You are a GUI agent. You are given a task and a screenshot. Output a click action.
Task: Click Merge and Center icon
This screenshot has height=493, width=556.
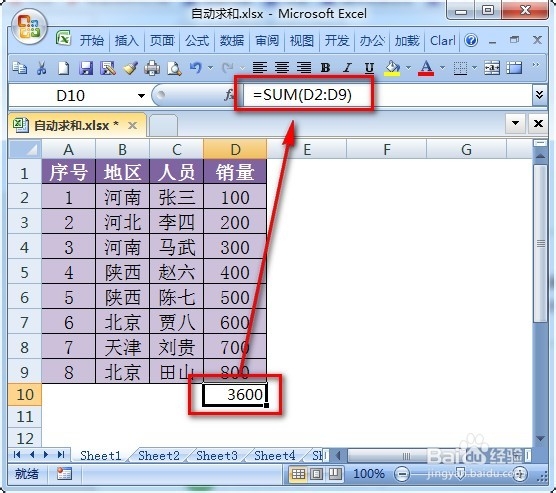click(x=492, y=67)
